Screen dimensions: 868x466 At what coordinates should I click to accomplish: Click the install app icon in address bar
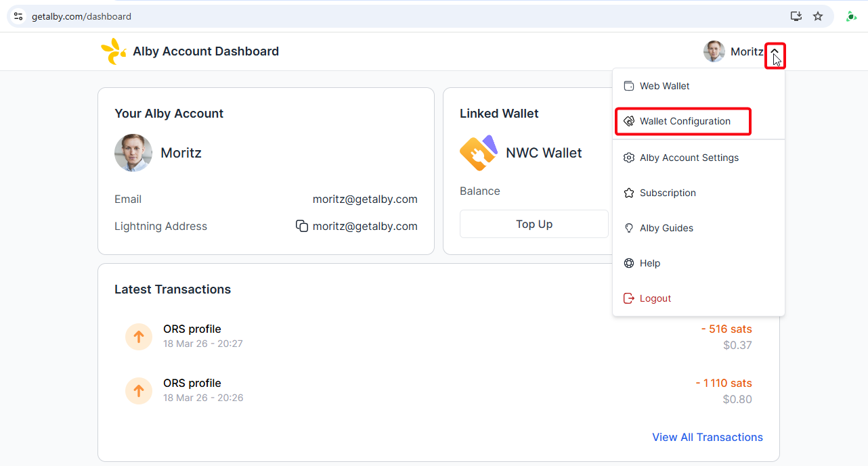point(796,16)
